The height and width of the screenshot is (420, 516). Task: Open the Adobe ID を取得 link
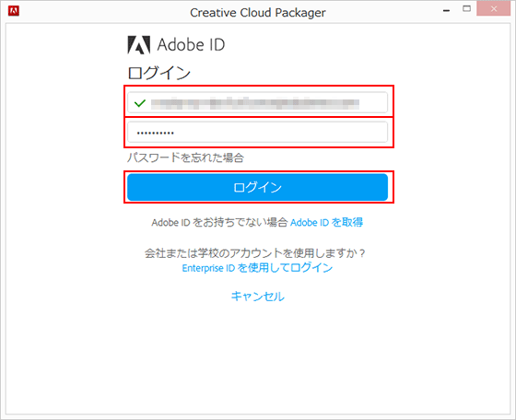coord(326,223)
